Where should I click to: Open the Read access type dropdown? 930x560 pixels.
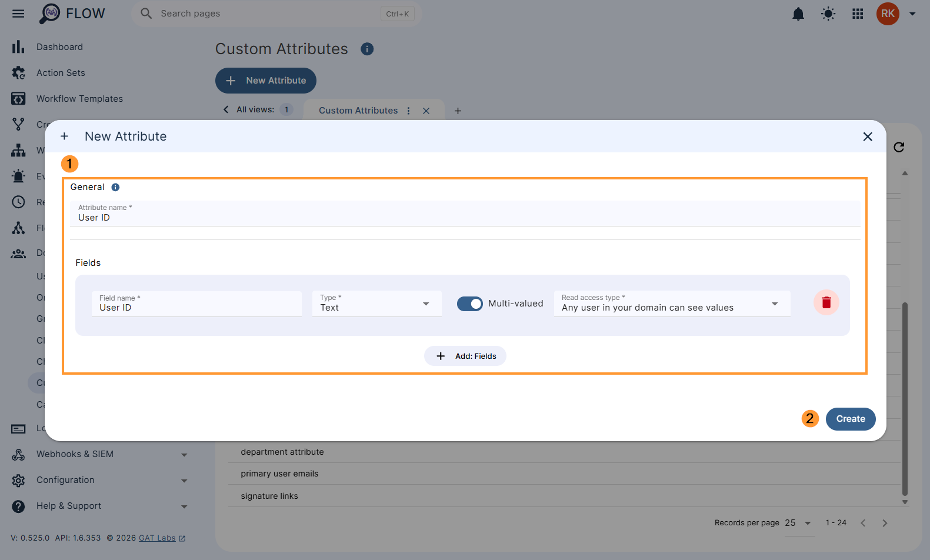coord(672,304)
